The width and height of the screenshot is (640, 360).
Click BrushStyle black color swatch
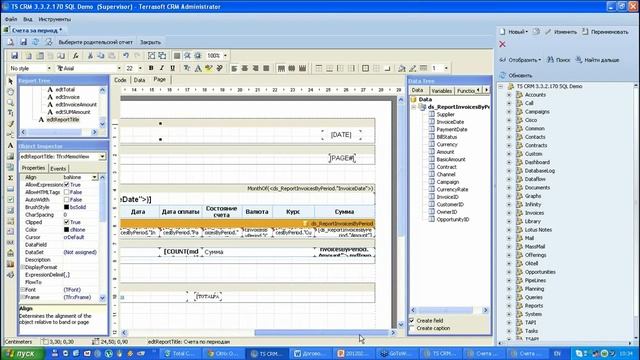(66, 207)
